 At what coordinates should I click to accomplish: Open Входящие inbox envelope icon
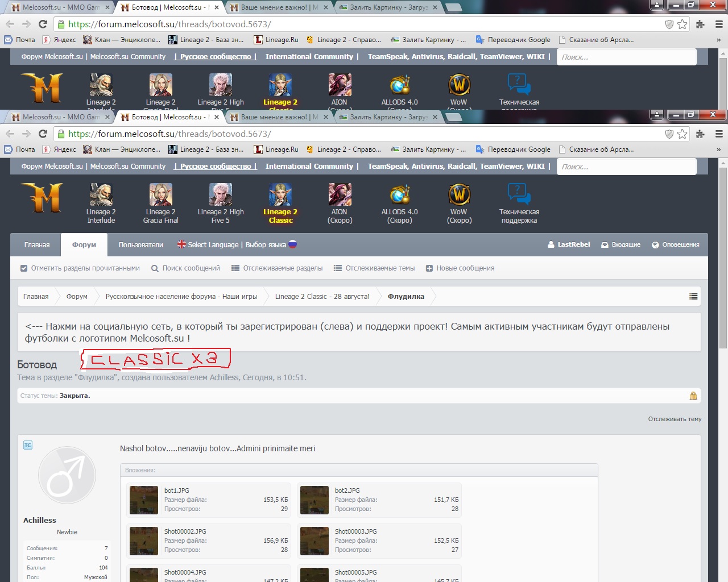pos(621,245)
